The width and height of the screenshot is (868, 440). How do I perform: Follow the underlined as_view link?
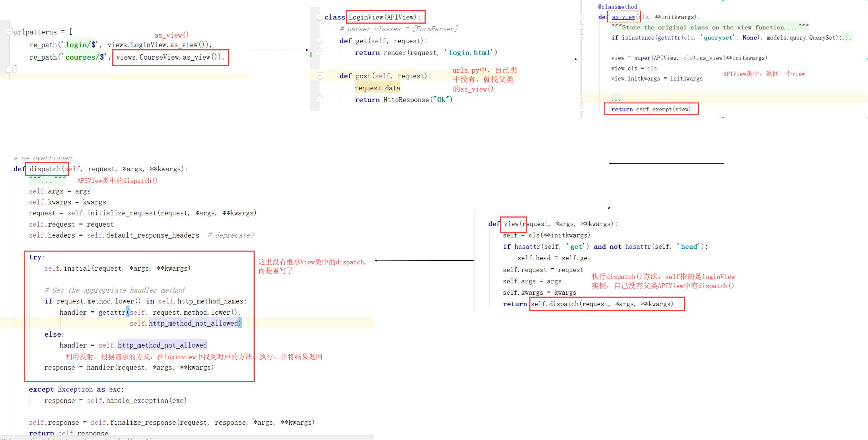pyautogui.click(x=623, y=17)
